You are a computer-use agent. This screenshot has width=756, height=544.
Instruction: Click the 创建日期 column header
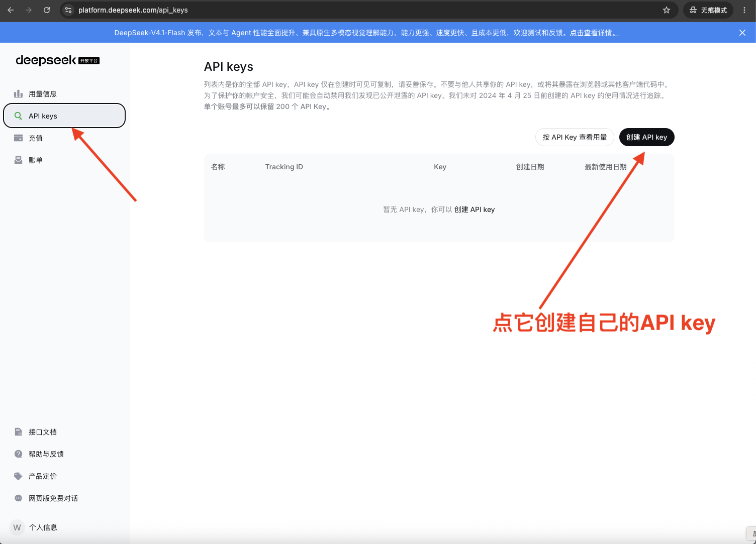coord(530,167)
